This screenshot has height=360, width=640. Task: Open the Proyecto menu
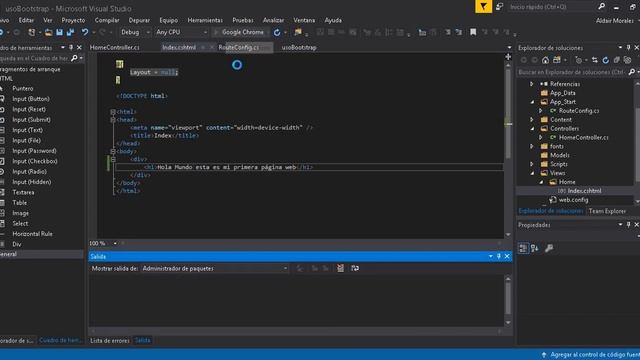[73, 20]
